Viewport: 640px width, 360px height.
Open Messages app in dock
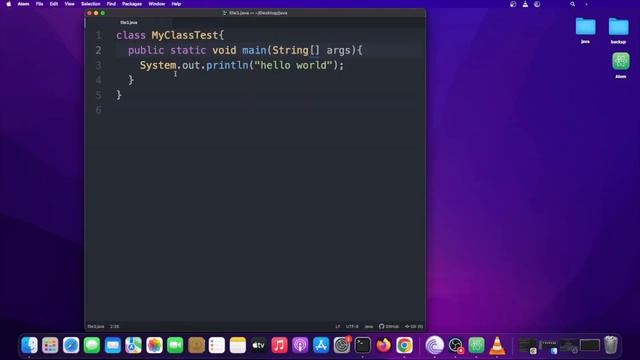[92, 345]
